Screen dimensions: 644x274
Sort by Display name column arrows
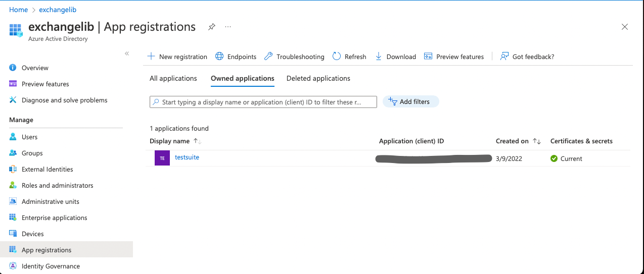[197, 141]
